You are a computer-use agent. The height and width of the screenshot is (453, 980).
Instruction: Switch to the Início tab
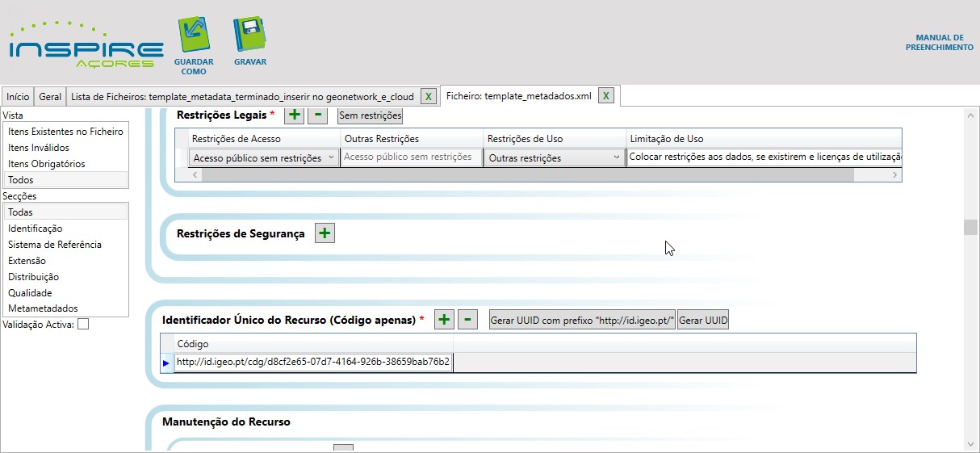[x=18, y=96]
